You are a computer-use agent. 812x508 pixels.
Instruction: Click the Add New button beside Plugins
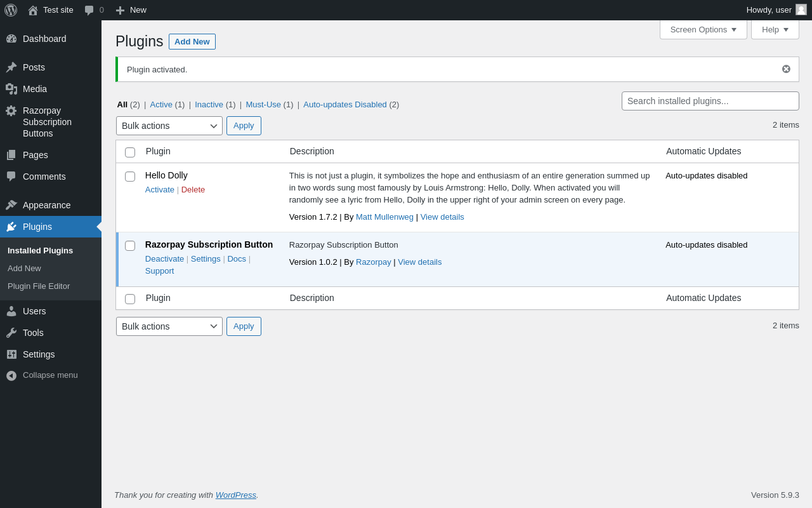pos(192,41)
